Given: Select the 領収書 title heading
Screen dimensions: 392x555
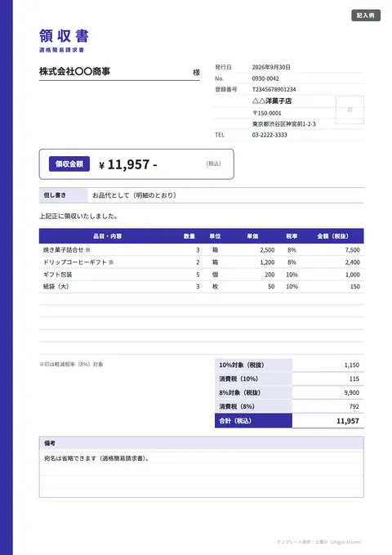Looking at the screenshot, I should 64,36.
